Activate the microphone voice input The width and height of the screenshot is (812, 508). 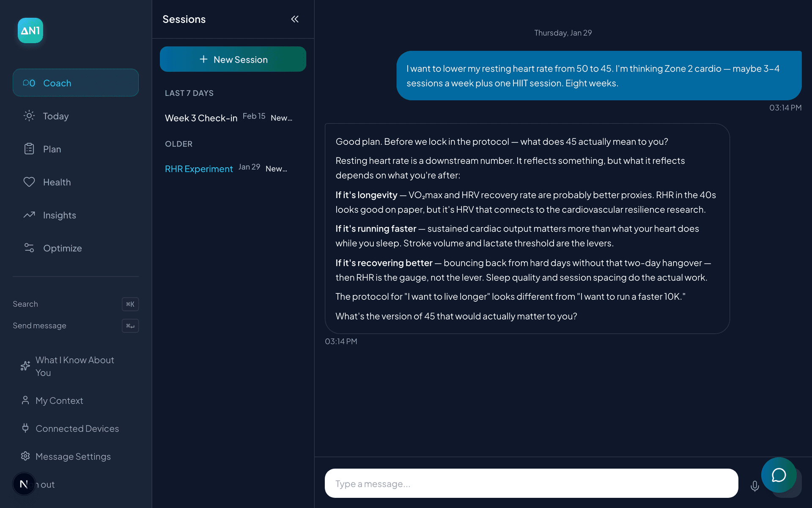(x=754, y=486)
